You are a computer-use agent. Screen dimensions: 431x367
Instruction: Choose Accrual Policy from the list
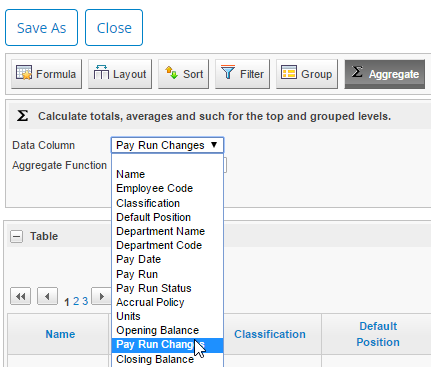click(167, 302)
